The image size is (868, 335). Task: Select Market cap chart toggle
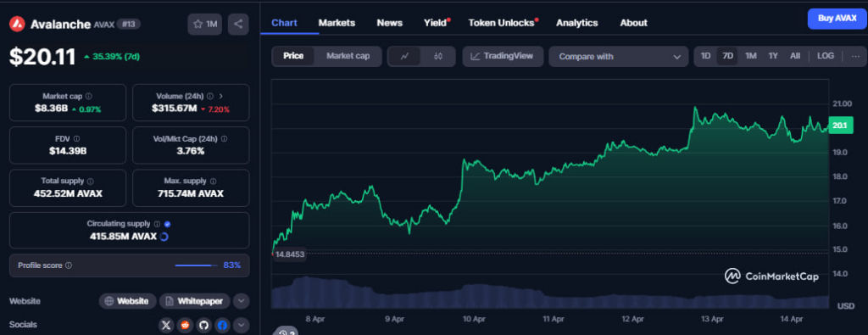click(348, 56)
